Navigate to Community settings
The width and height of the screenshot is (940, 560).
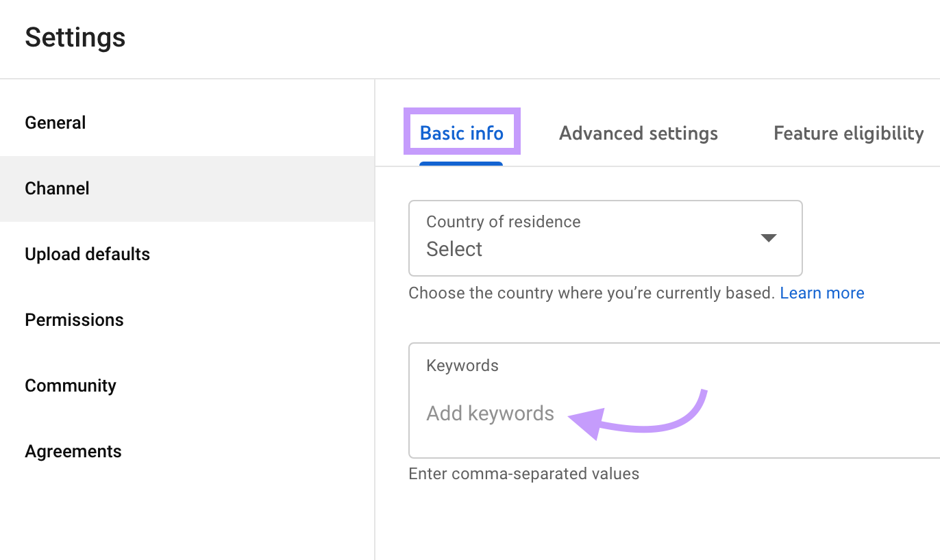[x=70, y=385]
